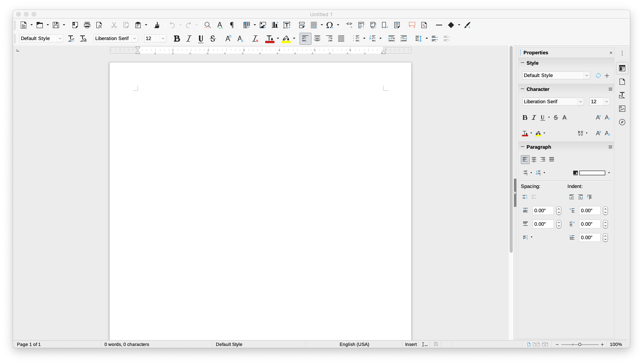
Task: Click the zoom slider handle in status bar
Action: tap(579, 344)
